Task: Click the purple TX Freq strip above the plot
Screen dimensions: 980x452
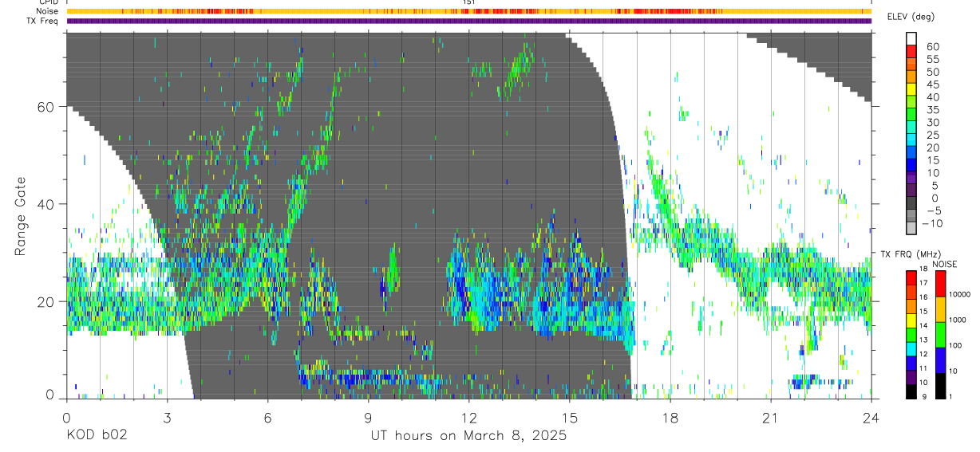Action: click(469, 21)
